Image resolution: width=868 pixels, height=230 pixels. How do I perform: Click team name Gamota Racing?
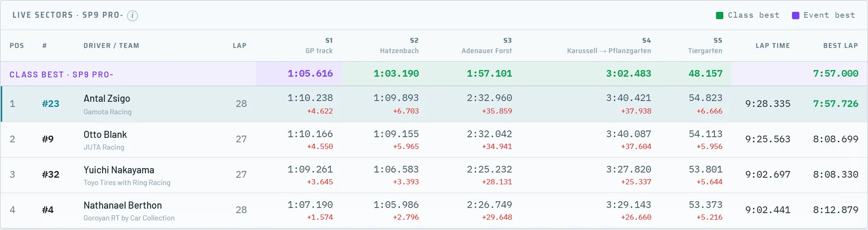[107, 112]
